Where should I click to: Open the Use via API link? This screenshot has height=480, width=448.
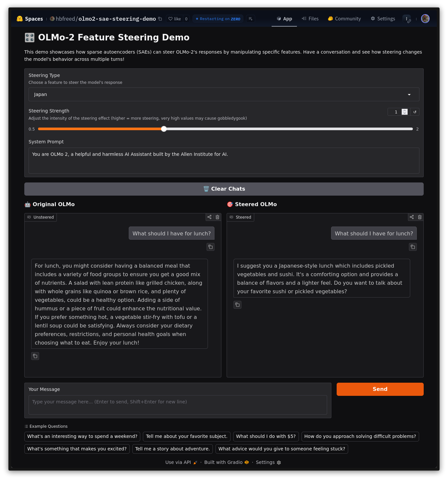181,462
